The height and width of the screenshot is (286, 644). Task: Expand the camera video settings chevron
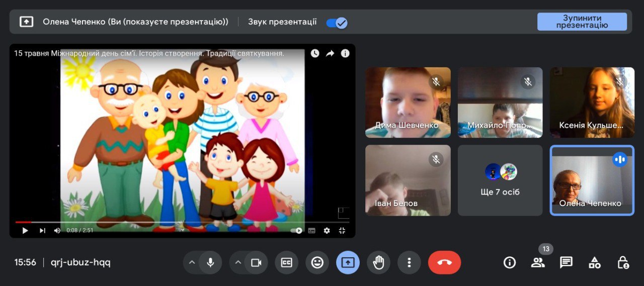pyautogui.click(x=238, y=262)
